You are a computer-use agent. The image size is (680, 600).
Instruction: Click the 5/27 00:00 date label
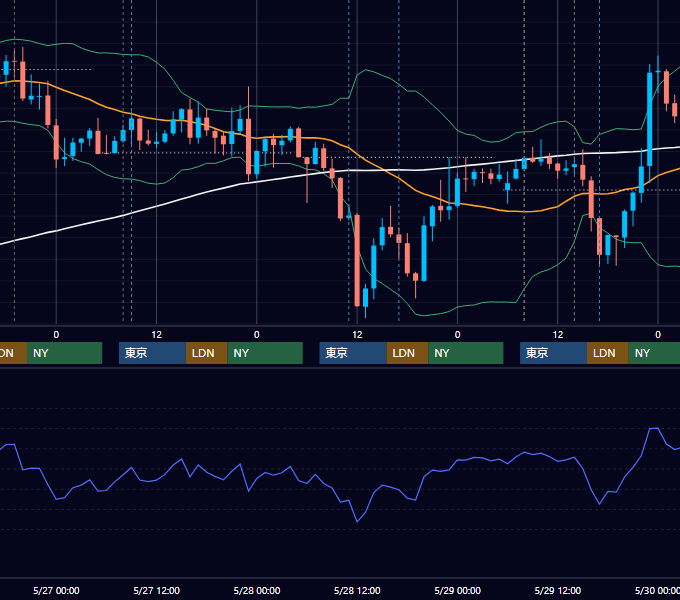point(56,590)
